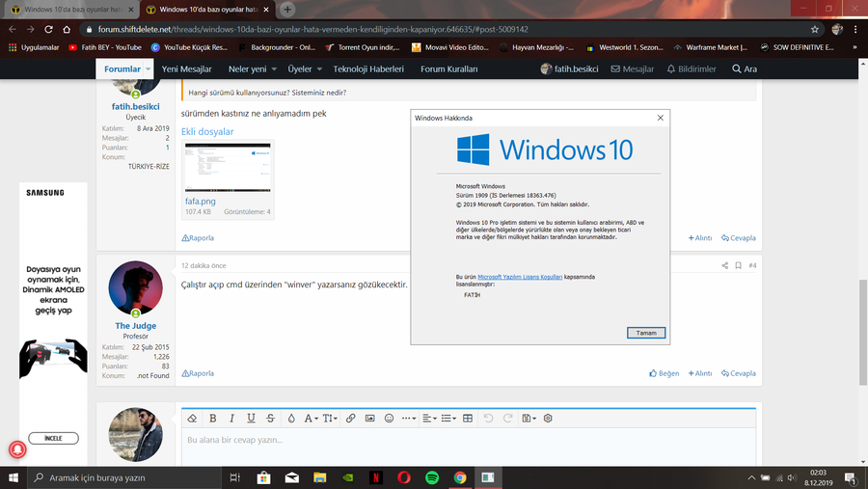Open the fafa.png file name link
The image size is (868, 489).
pos(201,202)
